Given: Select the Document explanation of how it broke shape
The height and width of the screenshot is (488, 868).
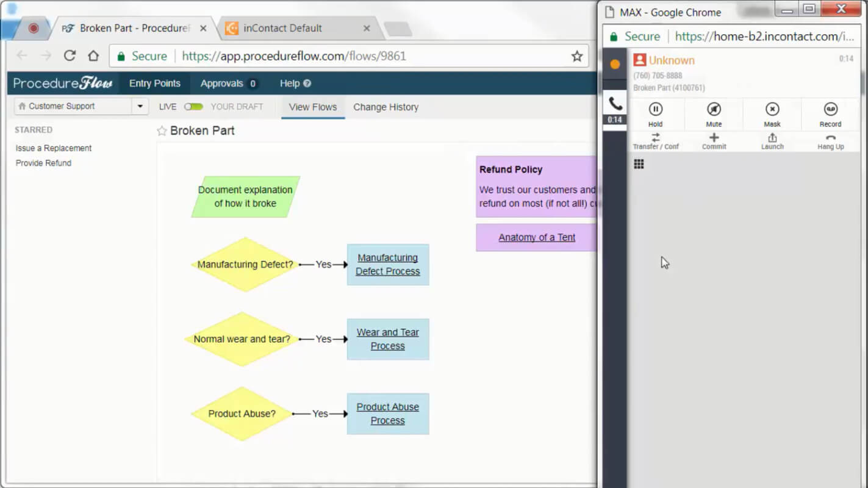Looking at the screenshot, I should point(245,196).
